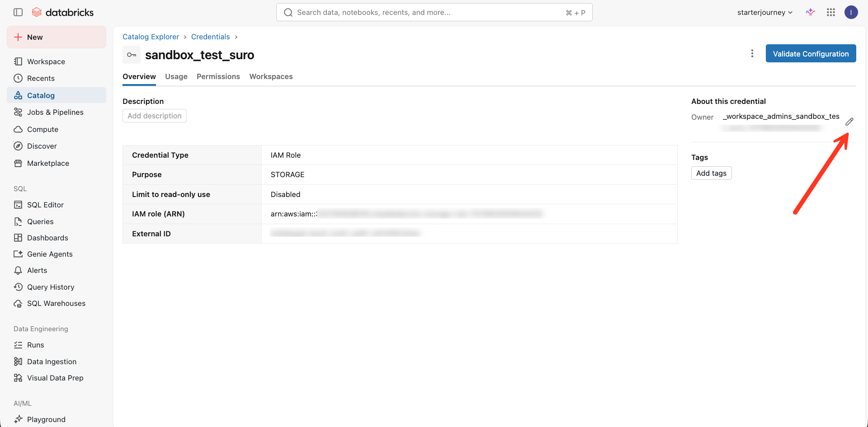Open Alerts from the sidebar
Screen dimensions: 868x427
57,270
